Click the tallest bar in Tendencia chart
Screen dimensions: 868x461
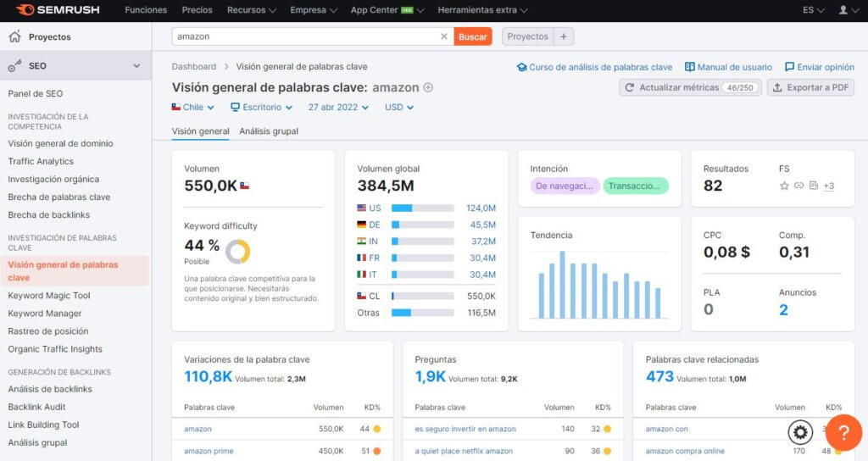click(x=562, y=285)
